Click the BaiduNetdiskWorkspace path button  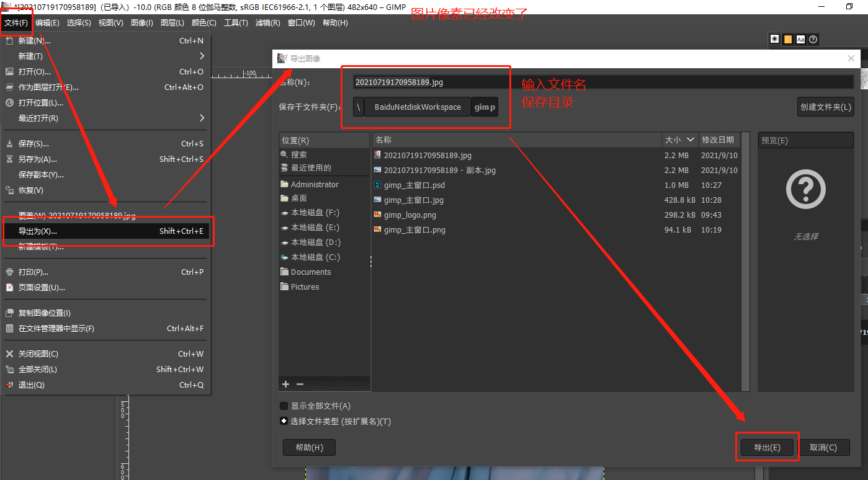point(418,107)
